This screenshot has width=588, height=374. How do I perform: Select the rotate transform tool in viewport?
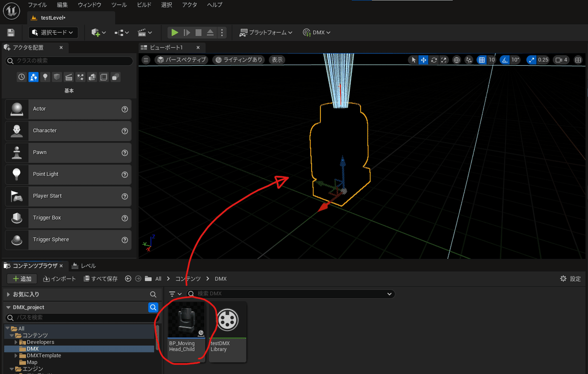[434, 60]
